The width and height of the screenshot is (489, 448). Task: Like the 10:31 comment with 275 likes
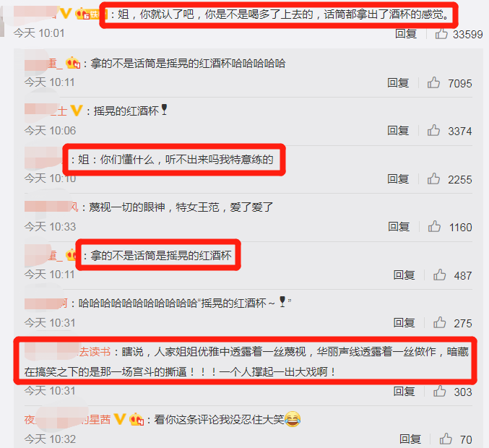pyautogui.click(x=439, y=322)
